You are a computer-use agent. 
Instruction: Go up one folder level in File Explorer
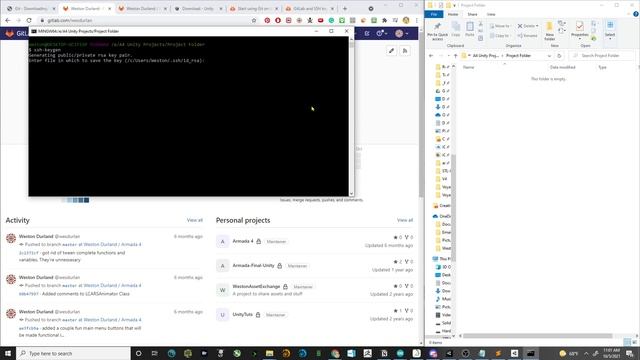(455, 56)
